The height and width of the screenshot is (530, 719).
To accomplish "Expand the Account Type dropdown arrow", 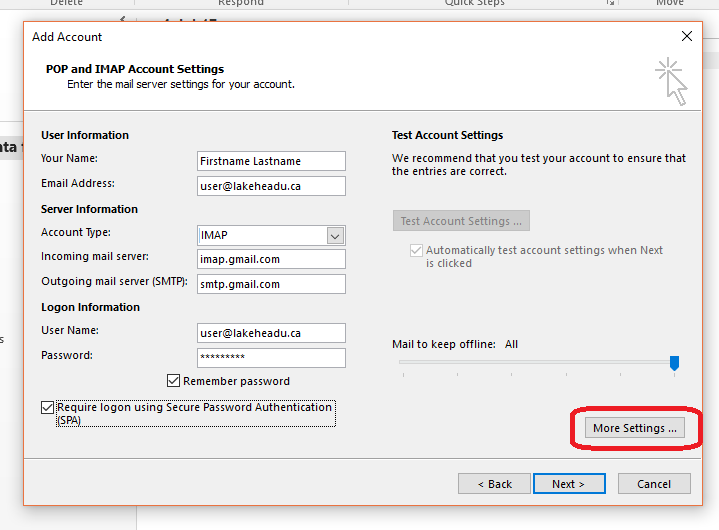I will [335, 236].
